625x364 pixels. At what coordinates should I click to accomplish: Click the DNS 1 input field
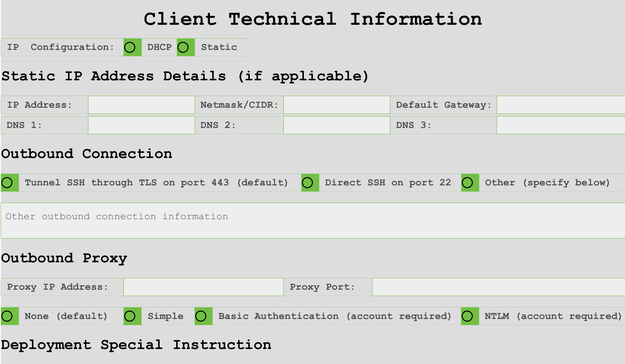pos(141,125)
